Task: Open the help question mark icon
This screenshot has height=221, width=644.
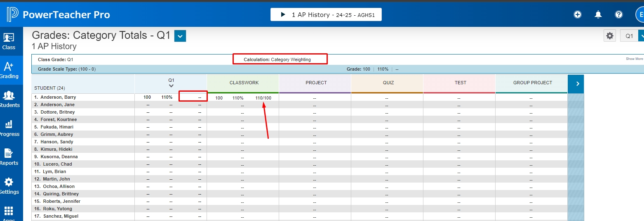Action: coord(619,14)
